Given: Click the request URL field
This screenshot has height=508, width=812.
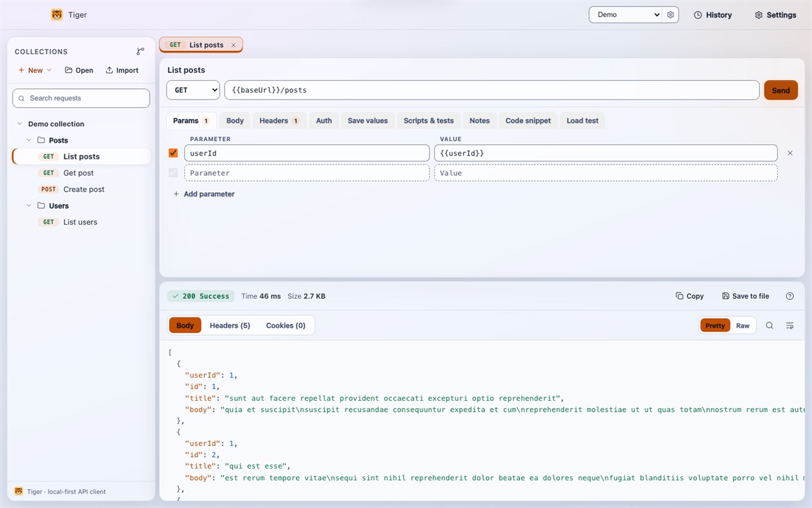Looking at the screenshot, I should point(491,90).
